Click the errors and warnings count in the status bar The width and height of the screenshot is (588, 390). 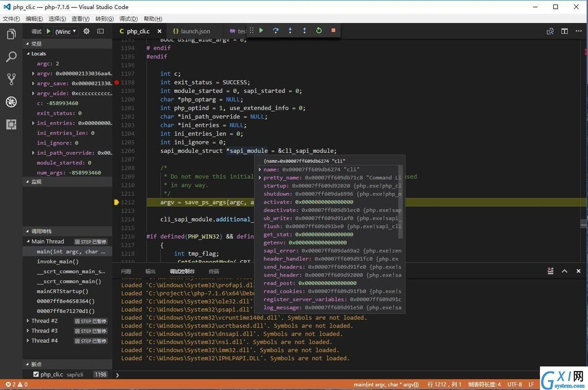[x=16, y=385]
